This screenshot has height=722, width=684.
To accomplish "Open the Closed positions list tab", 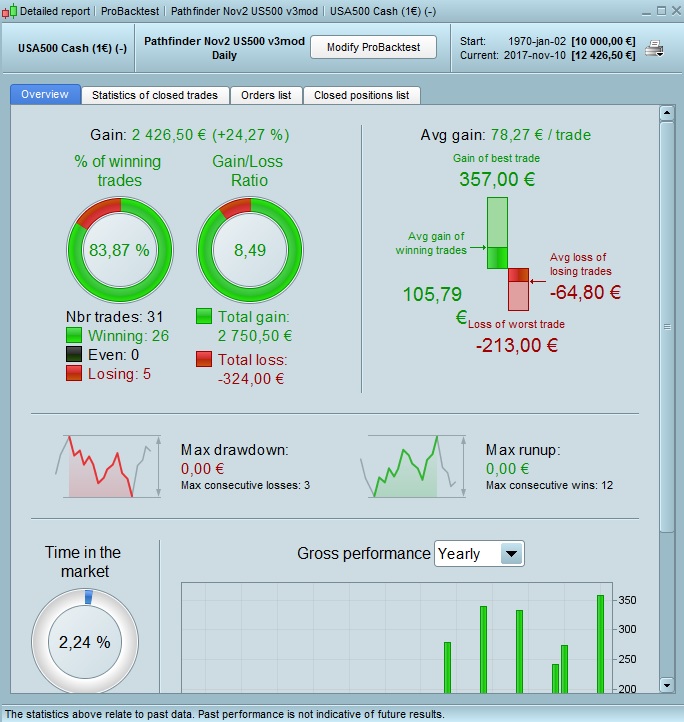I will (x=362, y=95).
